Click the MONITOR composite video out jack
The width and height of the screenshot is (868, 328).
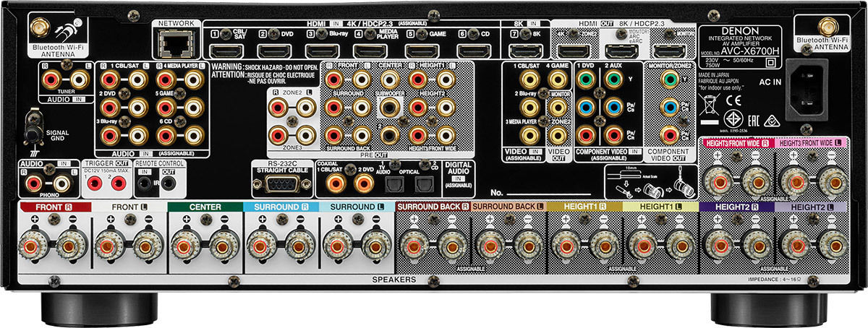tap(558, 108)
